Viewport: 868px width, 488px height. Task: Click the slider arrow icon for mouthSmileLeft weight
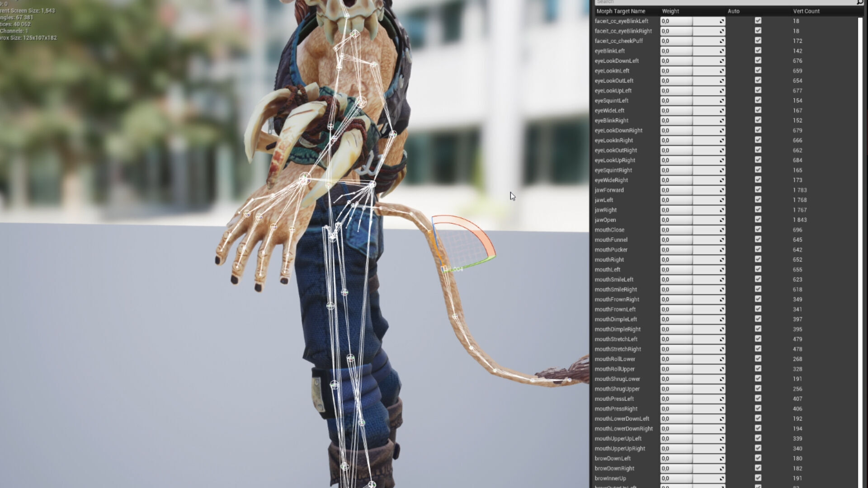(722, 280)
